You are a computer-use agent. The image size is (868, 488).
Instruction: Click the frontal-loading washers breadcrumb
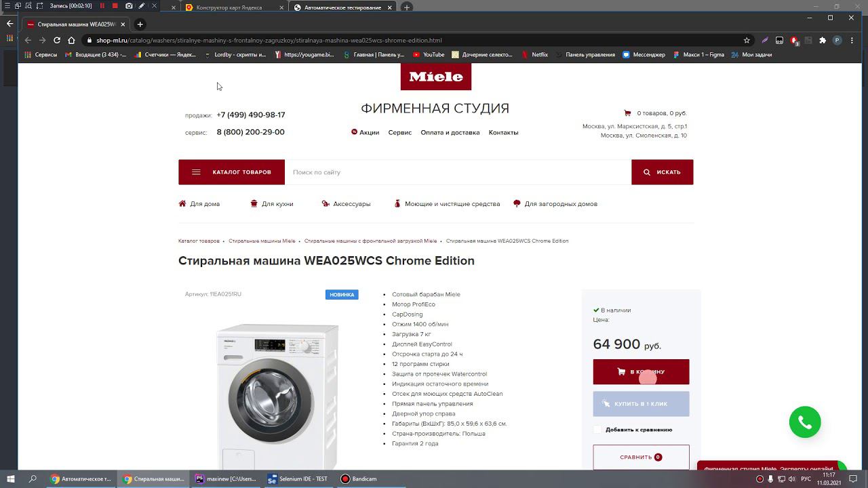coord(370,241)
